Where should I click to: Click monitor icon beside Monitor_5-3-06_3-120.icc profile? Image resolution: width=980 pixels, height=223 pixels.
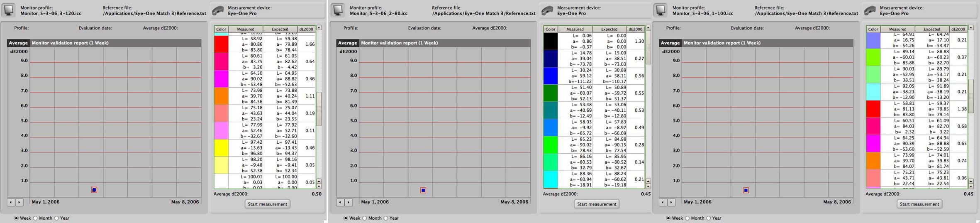9,10
